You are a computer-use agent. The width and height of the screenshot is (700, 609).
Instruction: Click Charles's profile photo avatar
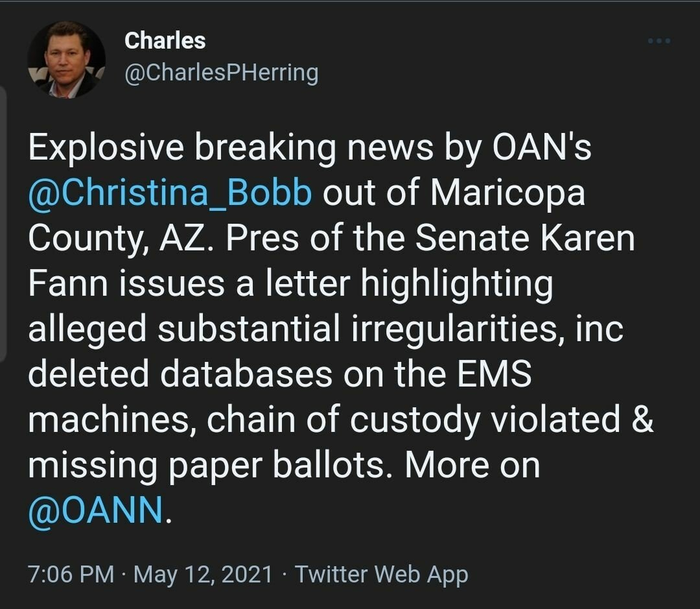tap(67, 60)
